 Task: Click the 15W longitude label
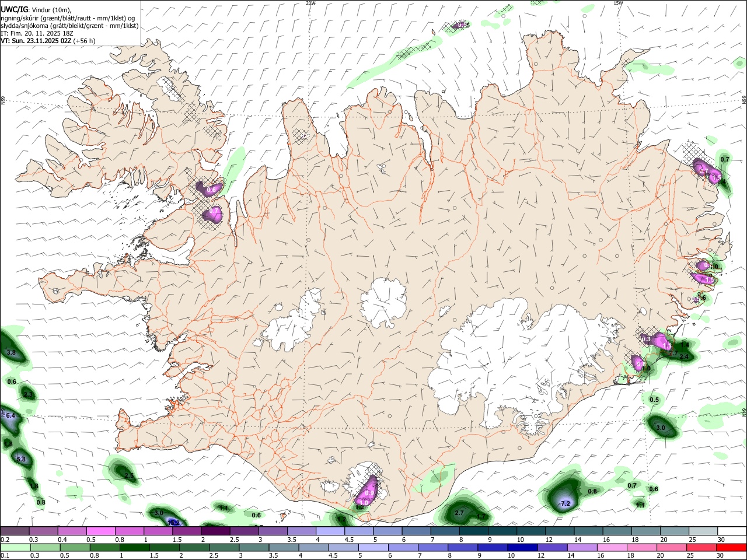(618, 3)
